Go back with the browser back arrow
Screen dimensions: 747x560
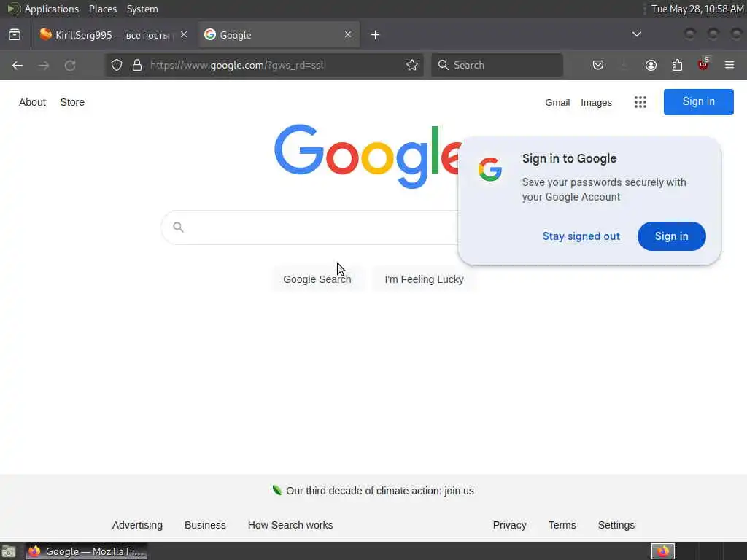(x=18, y=65)
